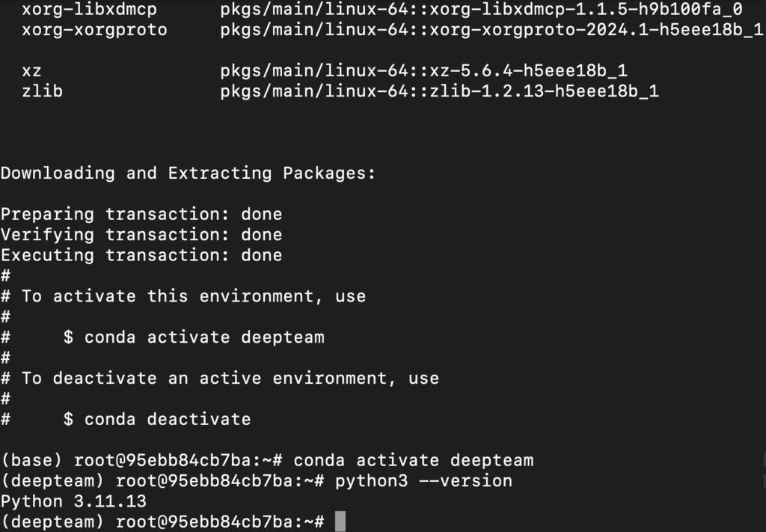
Task: Click the '# To activate this environment, use' line
Action: click(x=183, y=296)
